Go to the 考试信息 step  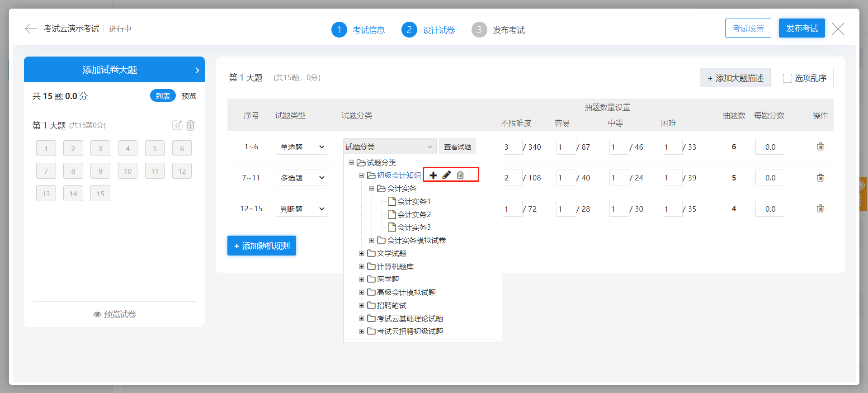[x=359, y=30]
